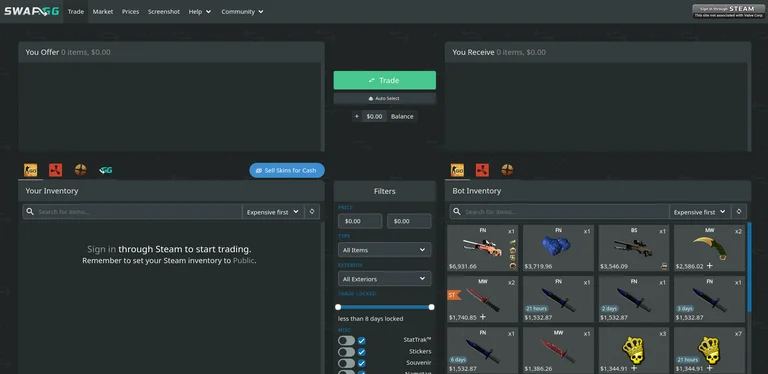Toggle the Souvenir switch
The image size is (768, 374).
tap(346, 363)
